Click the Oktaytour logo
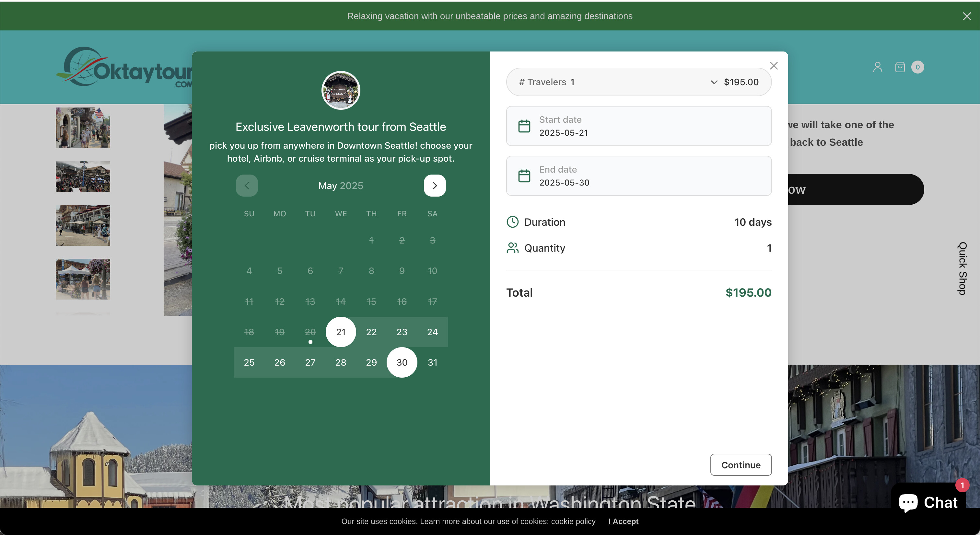980x535 pixels. pos(124,68)
